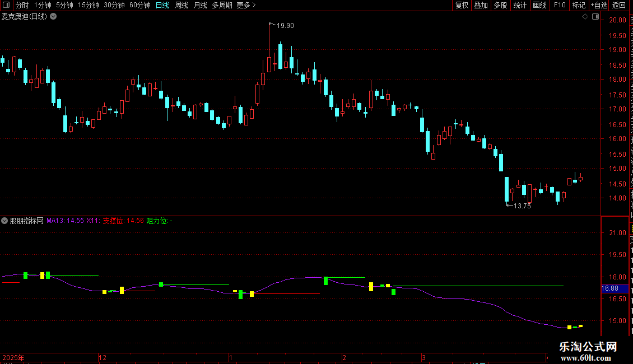The height and width of the screenshot is (364, 633).
Task: Switch to 分时 intraday view
Action: pyautogui.click(x=22, y=5)
